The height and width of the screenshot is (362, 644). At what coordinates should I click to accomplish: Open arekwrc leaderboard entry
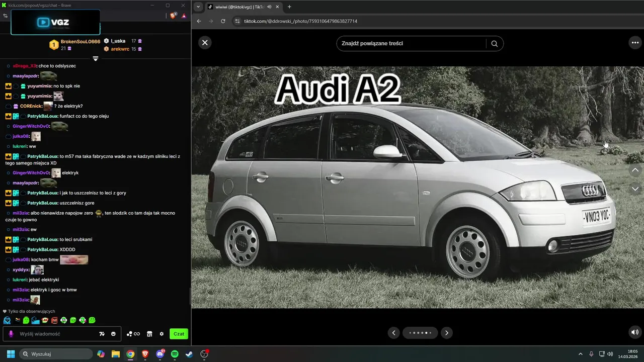[123, 49]
